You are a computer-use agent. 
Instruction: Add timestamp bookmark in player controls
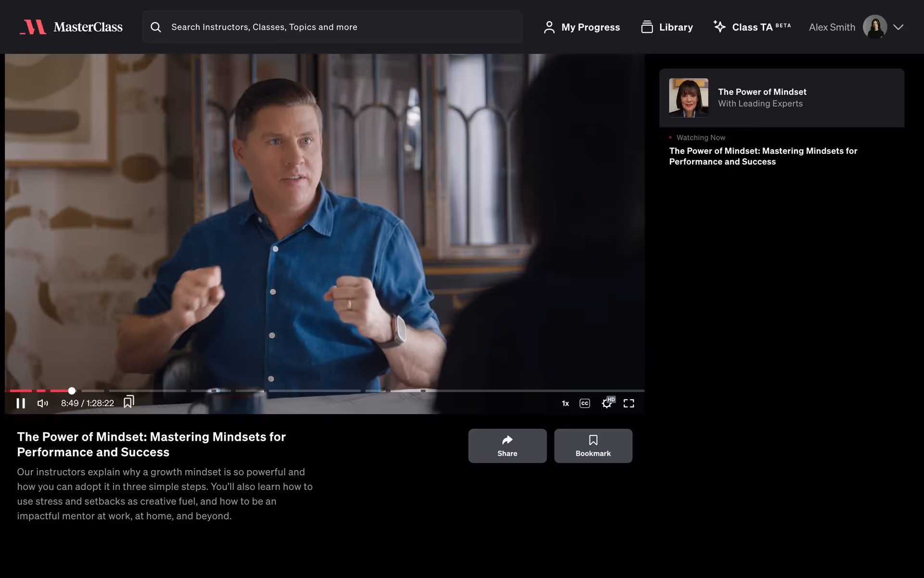pos(128,402)
